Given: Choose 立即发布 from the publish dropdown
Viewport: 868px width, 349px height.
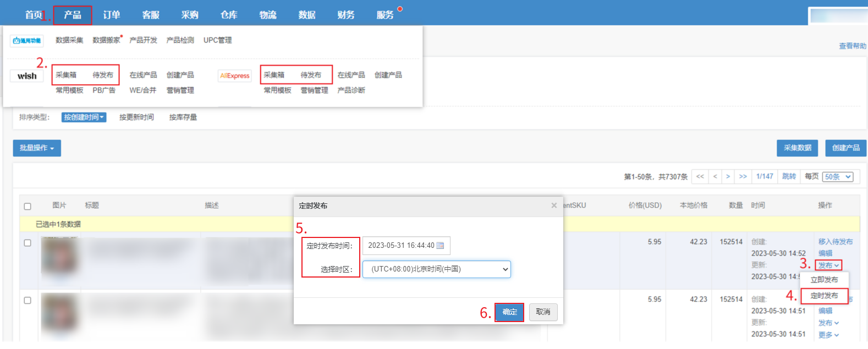Looking at the screenshot, I should click(824, 280).
